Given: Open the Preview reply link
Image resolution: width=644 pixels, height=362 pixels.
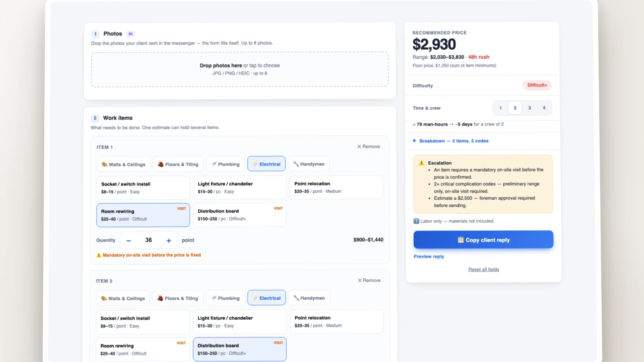Looking at the screenshot, I should [429, 257].
